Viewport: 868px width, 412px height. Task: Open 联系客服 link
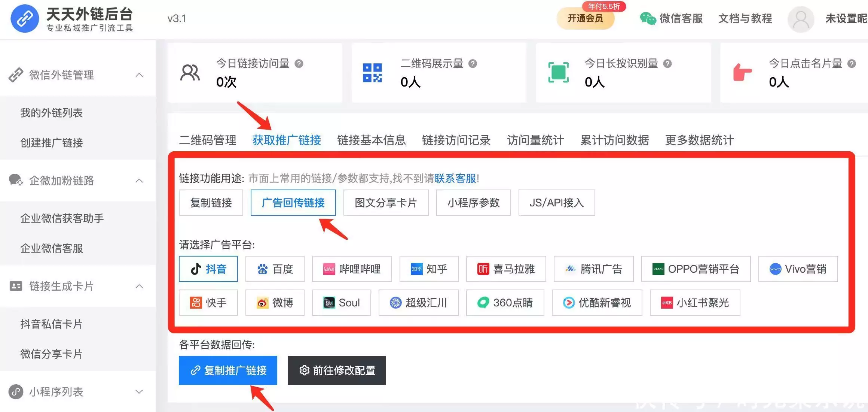coord(455,179)
